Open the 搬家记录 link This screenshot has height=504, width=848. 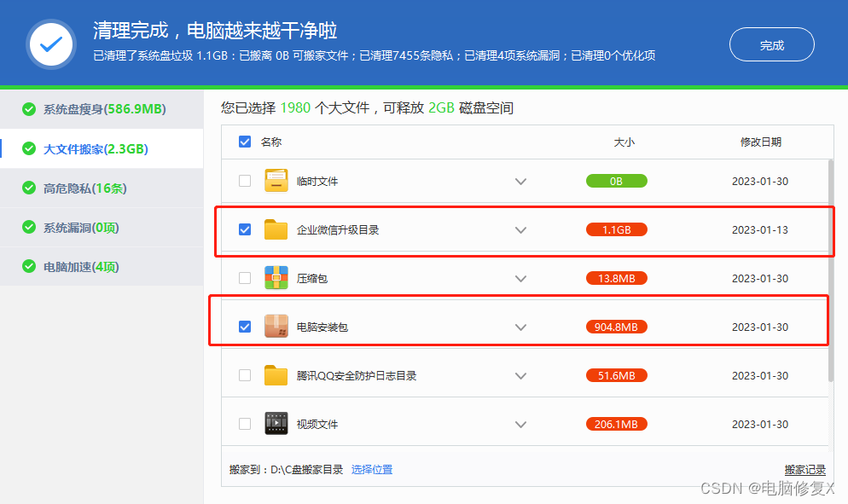pos(804,469)
